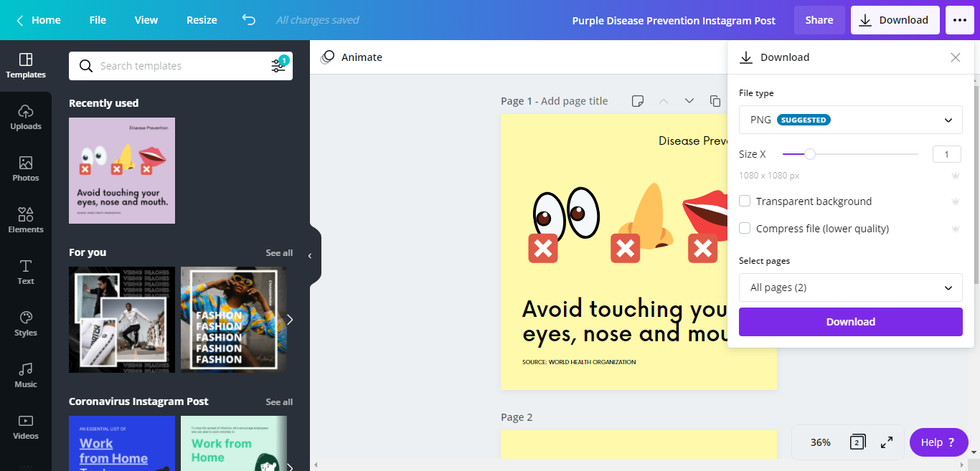Click the top bar Download button
This screenshot has width=980, height=471.
tap(895, 20)
